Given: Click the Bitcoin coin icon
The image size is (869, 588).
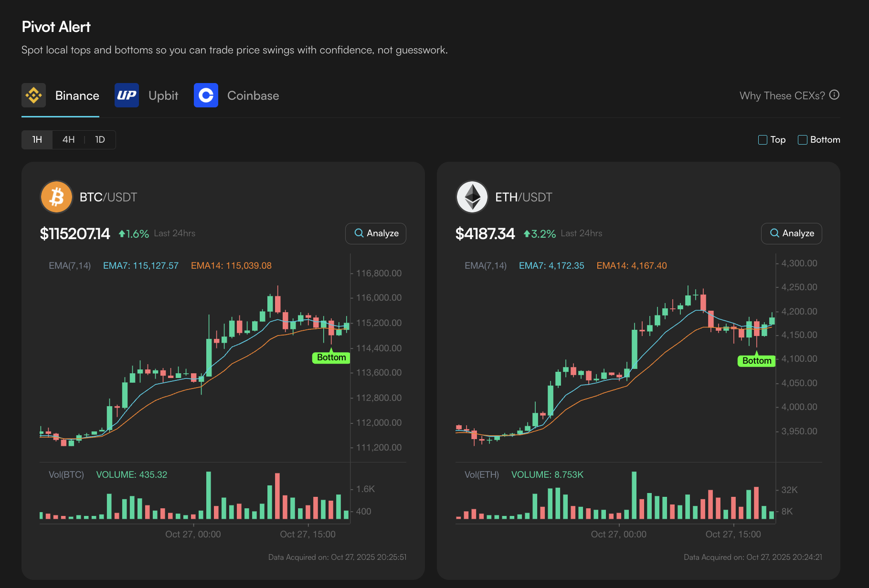Looking at the screenshot, I should click(x=56, y=197).
